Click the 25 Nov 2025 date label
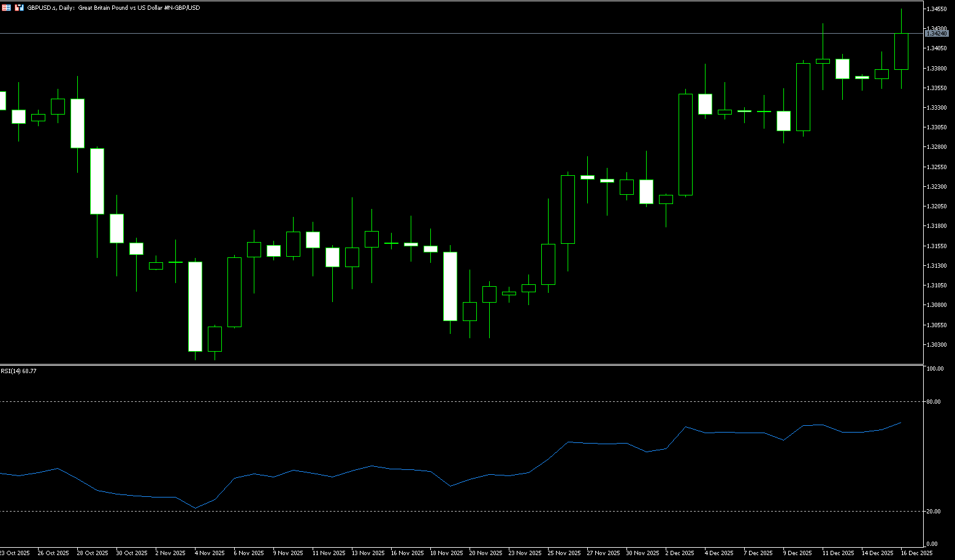This screenshot has width=955, height=560. [x=563, y=553]
